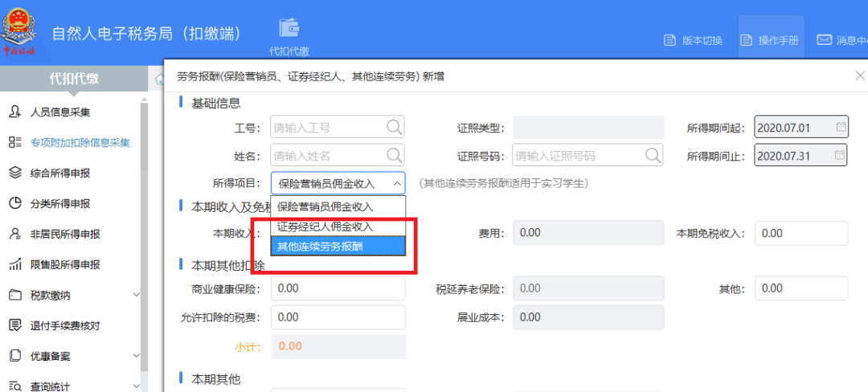Click the 查询统计 search-list icon

[15, 386]
